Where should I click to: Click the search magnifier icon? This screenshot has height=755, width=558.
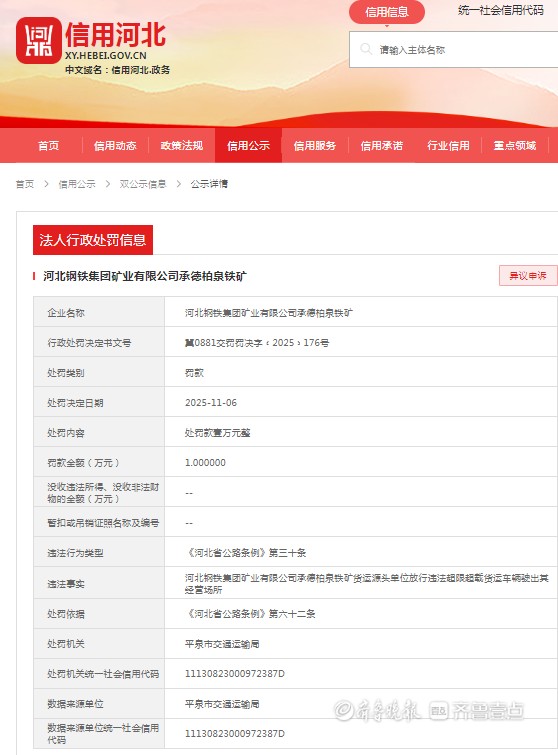366,49
